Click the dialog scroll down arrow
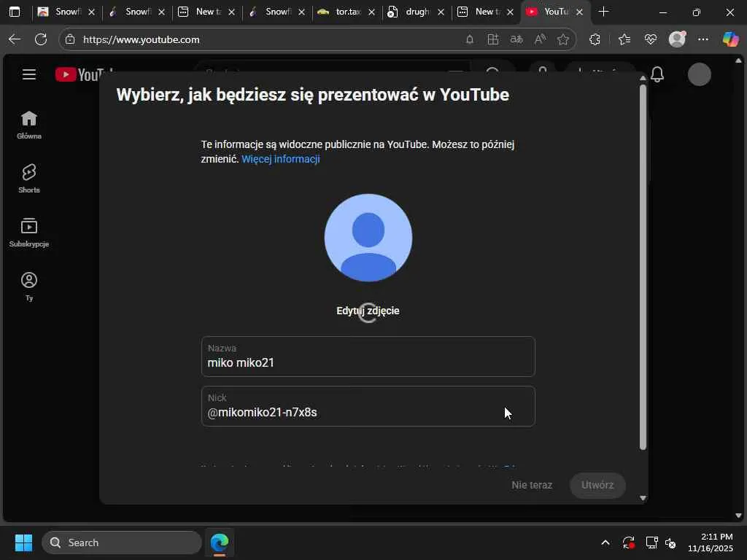 point(643,498)
